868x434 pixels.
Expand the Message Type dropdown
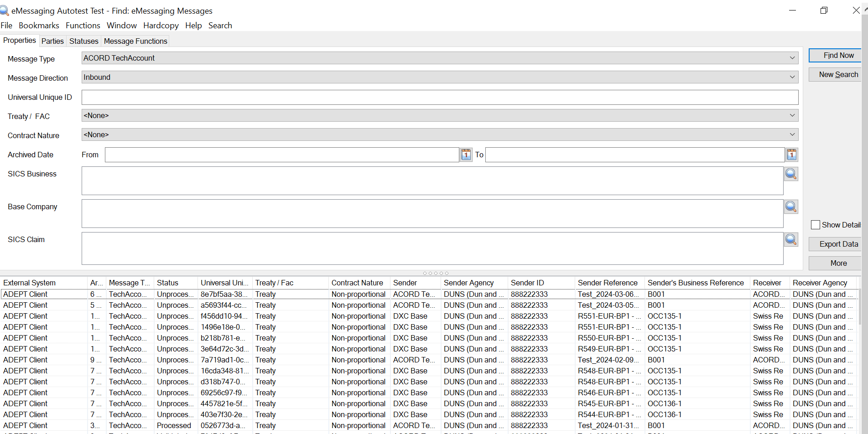792,58
